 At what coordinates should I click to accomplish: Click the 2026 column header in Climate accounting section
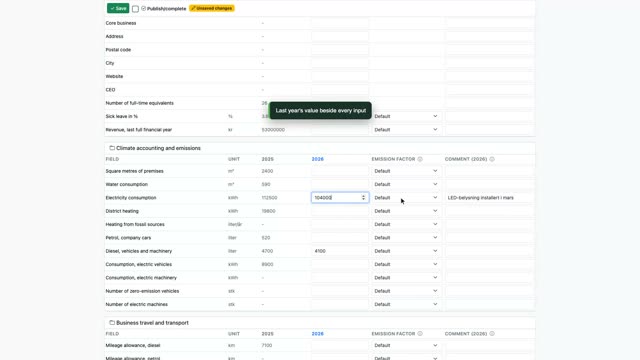click(318, 159)
